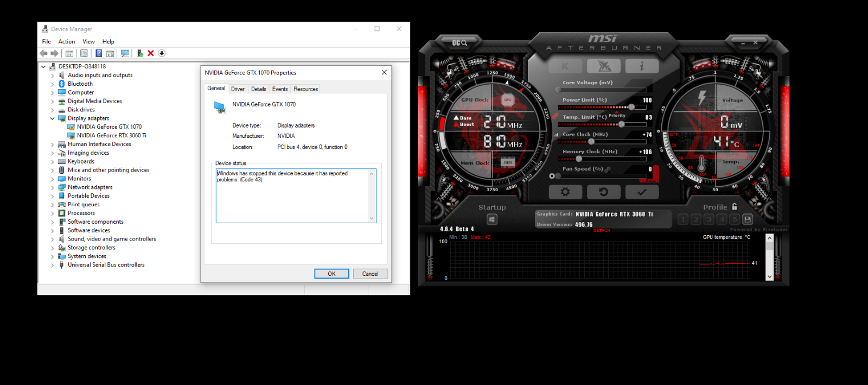Click the Show/Hide Action Pane toolbar icon
The height and width of the screenshot is (385, 868).
110,53
